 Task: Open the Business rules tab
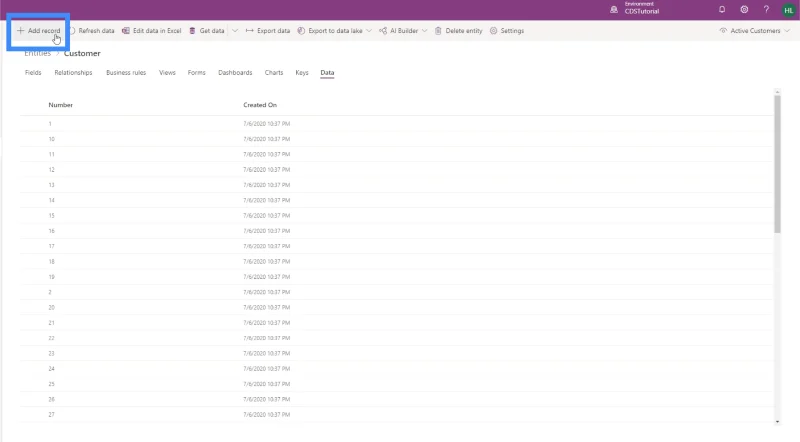[x=126, y=72]
